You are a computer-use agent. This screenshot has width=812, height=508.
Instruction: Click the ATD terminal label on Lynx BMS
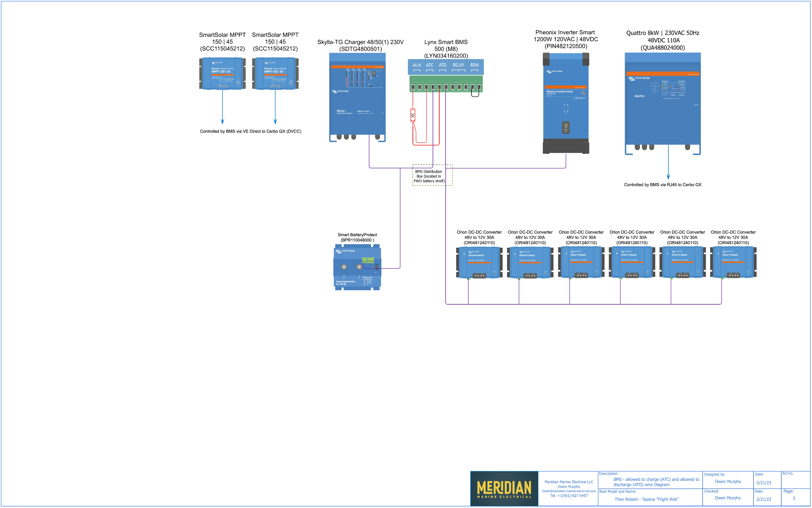point(442,65)
